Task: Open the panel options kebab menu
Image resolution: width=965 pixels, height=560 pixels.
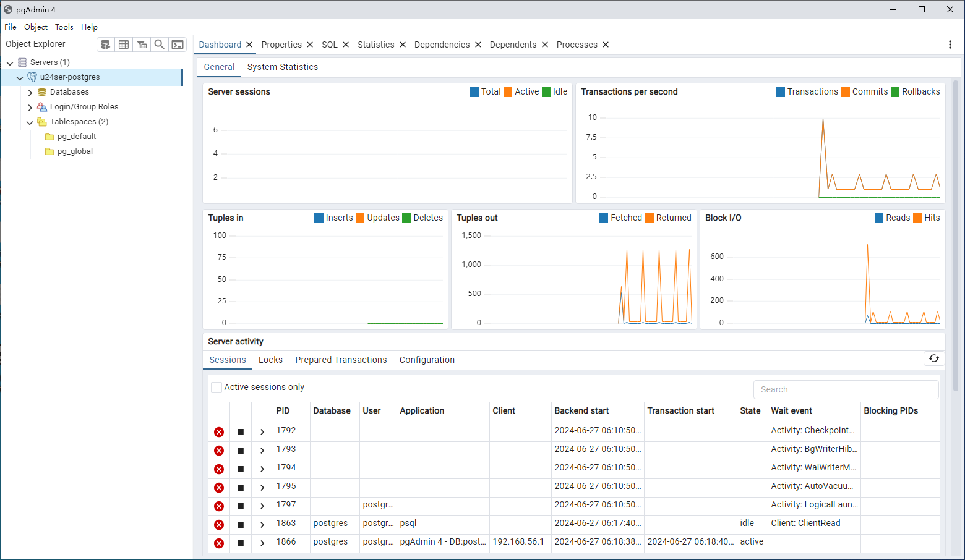Action: pos(950,45)
